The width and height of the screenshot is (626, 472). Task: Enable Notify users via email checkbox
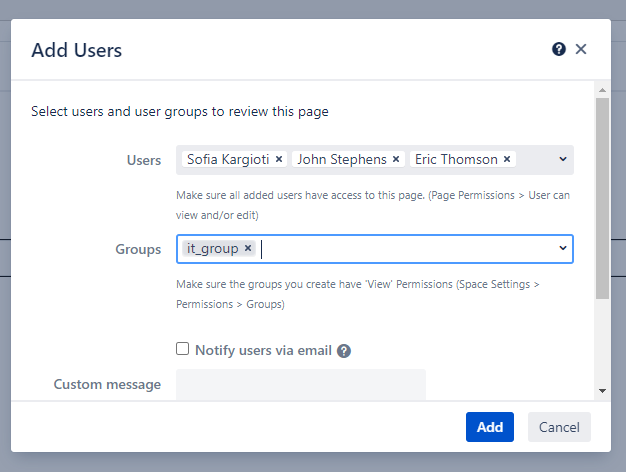tap(182, 349)
